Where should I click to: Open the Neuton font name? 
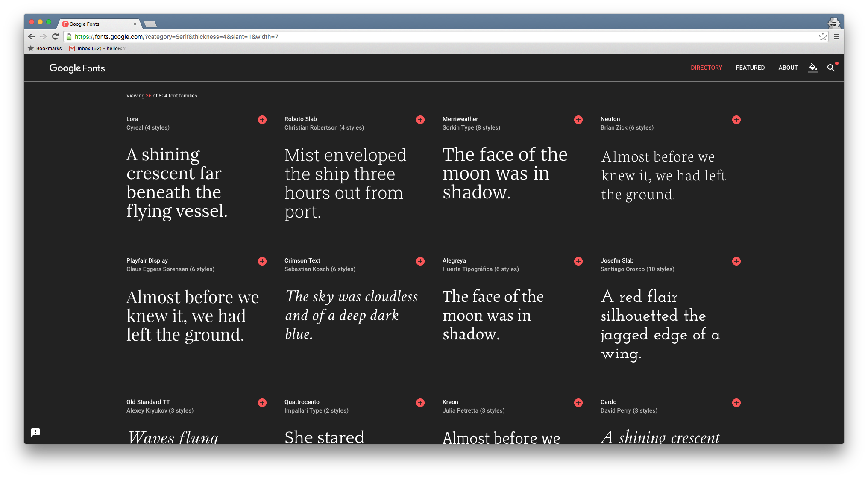(610, 119)
